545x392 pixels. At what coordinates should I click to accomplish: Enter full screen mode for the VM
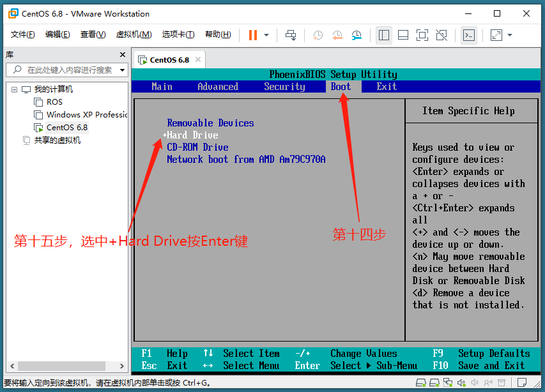(422, 36)
